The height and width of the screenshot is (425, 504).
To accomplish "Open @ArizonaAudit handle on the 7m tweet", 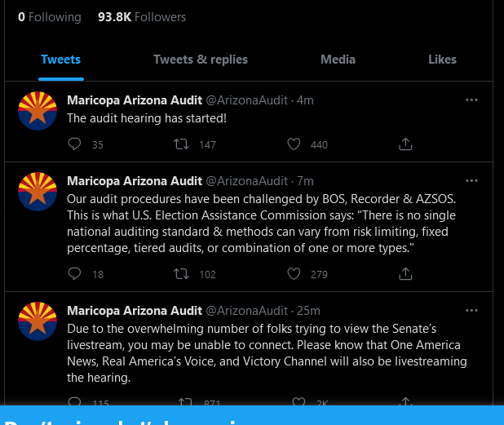I will tap(246, 181).
